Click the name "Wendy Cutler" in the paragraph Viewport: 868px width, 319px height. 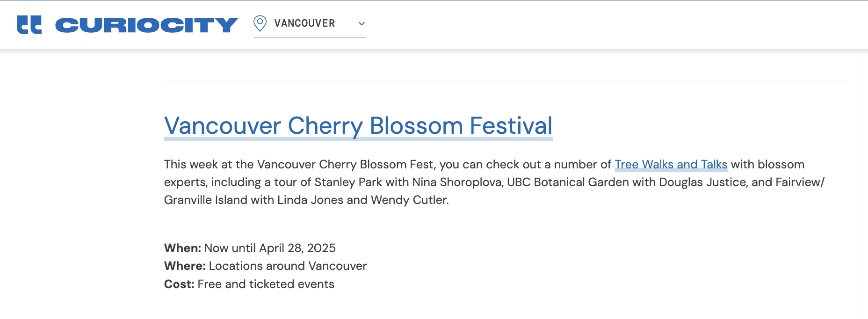click(x=409, y=200)
